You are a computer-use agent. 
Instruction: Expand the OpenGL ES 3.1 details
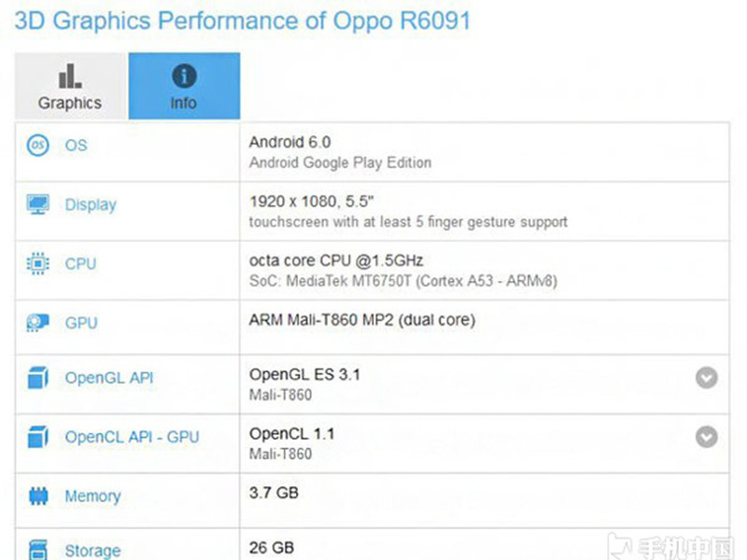tap(707, 378)
